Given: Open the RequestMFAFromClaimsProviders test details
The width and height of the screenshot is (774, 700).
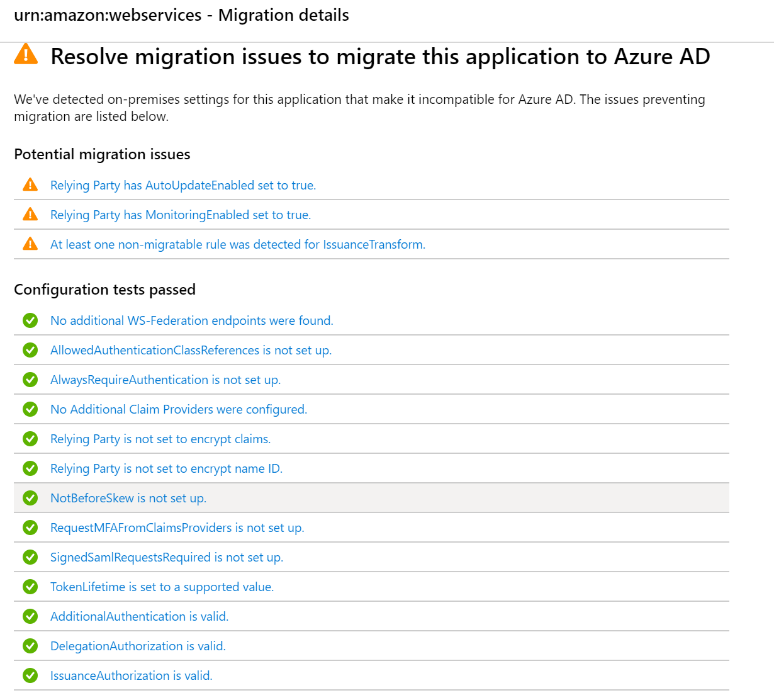Looking at the screenshot, I should tap(177, 528).
